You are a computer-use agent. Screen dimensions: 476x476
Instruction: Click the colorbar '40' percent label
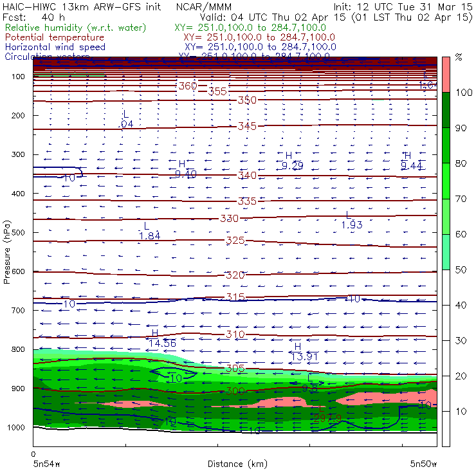(x=461, y=305)
